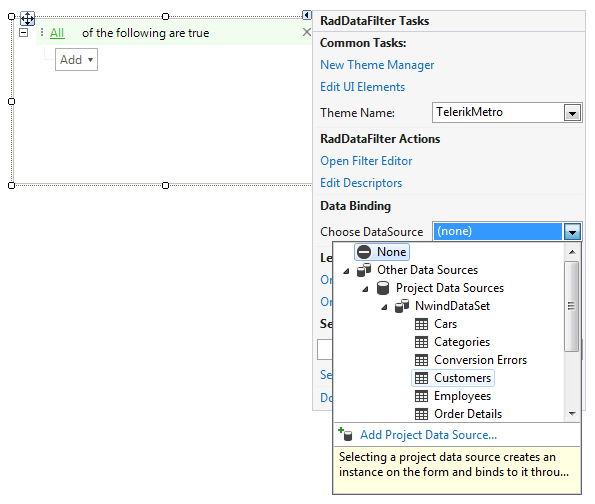Click Add Project Data Source... link
The width and height of the screenshot is (595, 504).
pos(428,435)
